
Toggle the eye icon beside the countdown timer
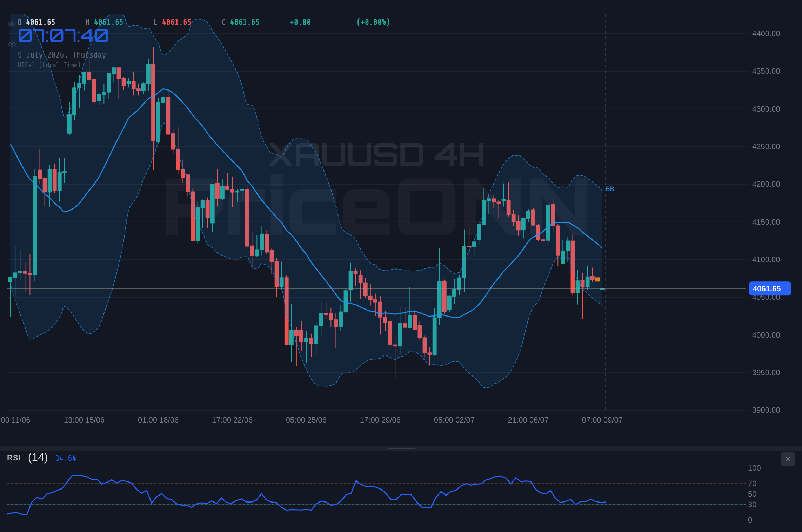(12, 44)
